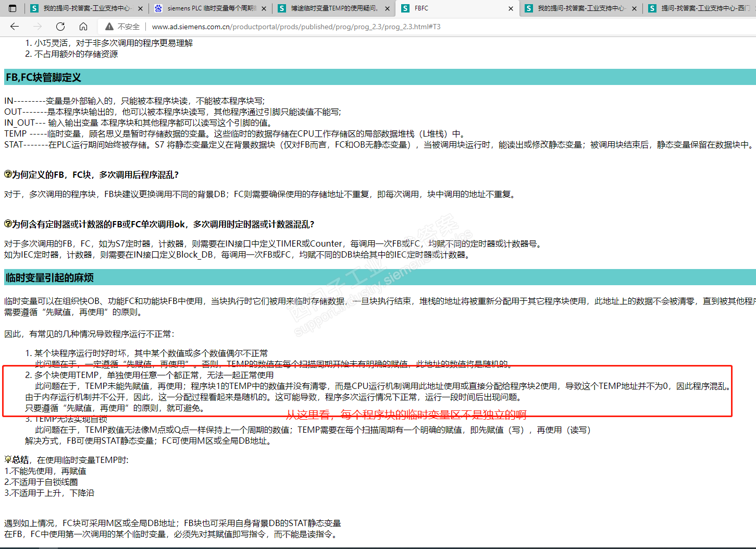Close the siemens PLC 临时变量 tab

(264, 8)
